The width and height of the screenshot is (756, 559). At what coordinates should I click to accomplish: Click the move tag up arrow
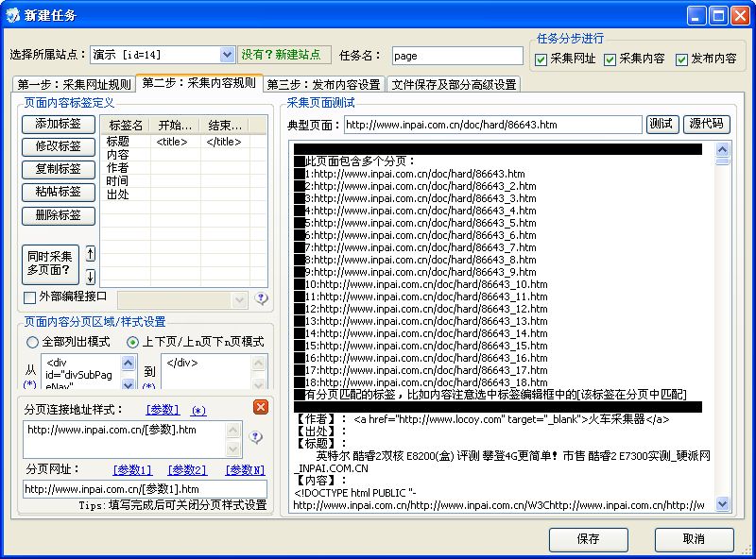tap(91, 254)
